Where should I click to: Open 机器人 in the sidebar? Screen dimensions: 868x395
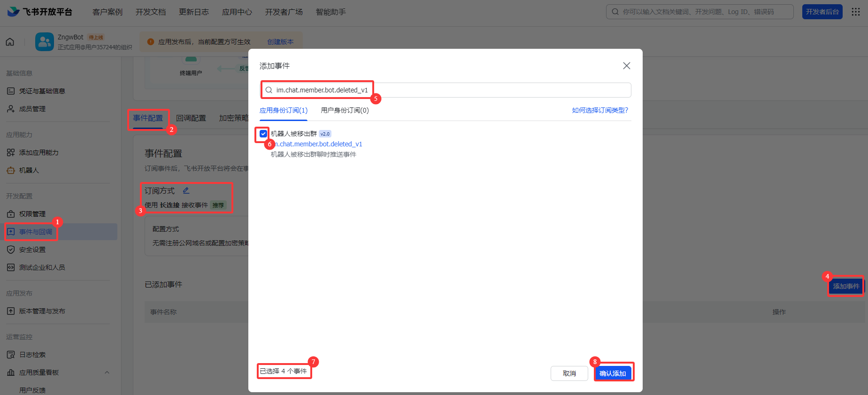29,170
